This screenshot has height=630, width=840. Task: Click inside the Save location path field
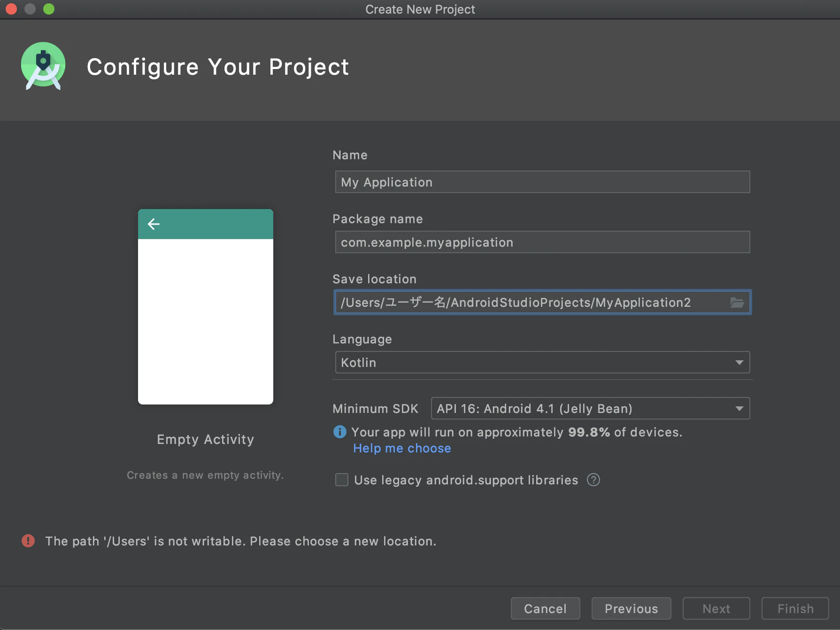tap(531, 302)
